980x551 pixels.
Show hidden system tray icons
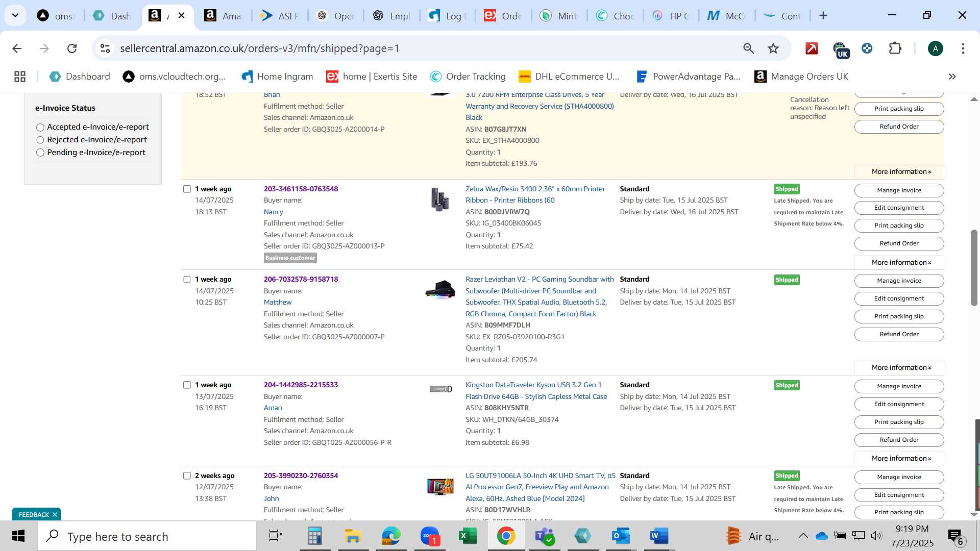tap(803, 536)
